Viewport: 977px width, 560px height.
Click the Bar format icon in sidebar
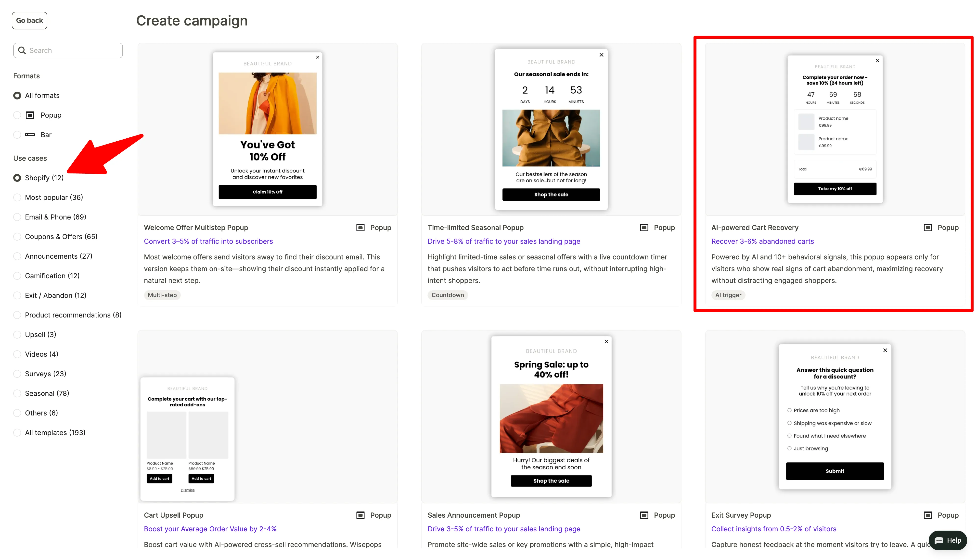(x=30, y=135)
